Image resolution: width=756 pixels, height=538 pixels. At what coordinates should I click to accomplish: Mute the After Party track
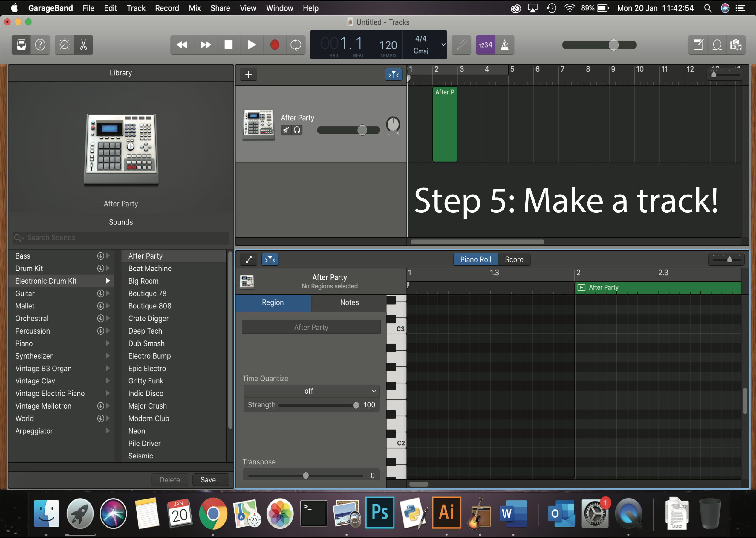[286, 130]
